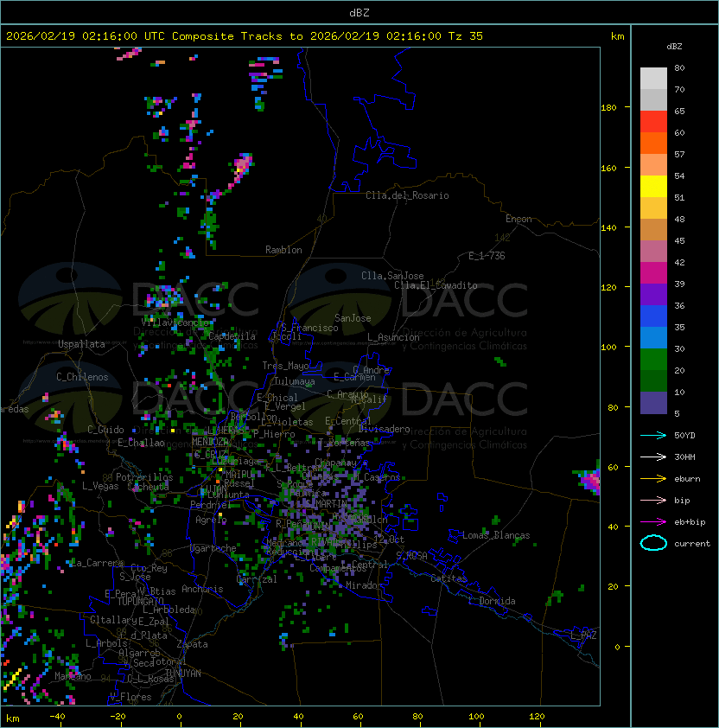This screenshot has width=719, height=728.
Task: Click the 'La_Carrera' map label
Action: coord(98,563)
